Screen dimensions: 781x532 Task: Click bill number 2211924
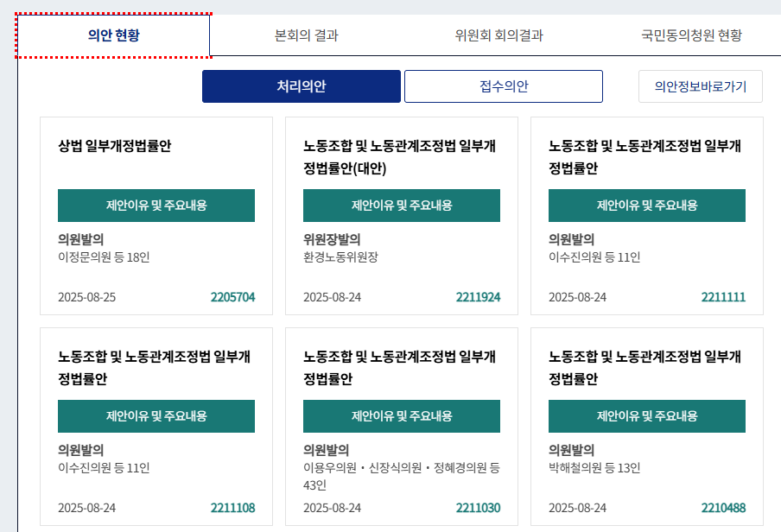(478, 297)
